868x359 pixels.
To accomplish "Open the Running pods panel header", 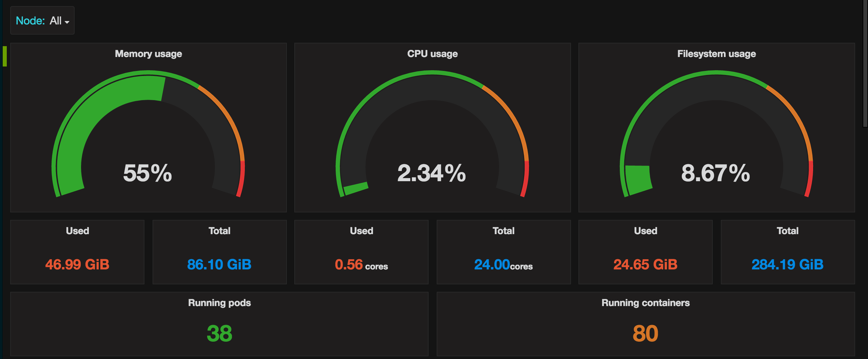I will tap(219, 303).
